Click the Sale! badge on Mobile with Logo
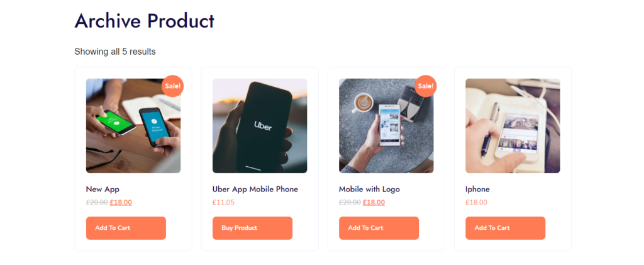The width and height of the screenshot is (644, 265). [425, 86]
